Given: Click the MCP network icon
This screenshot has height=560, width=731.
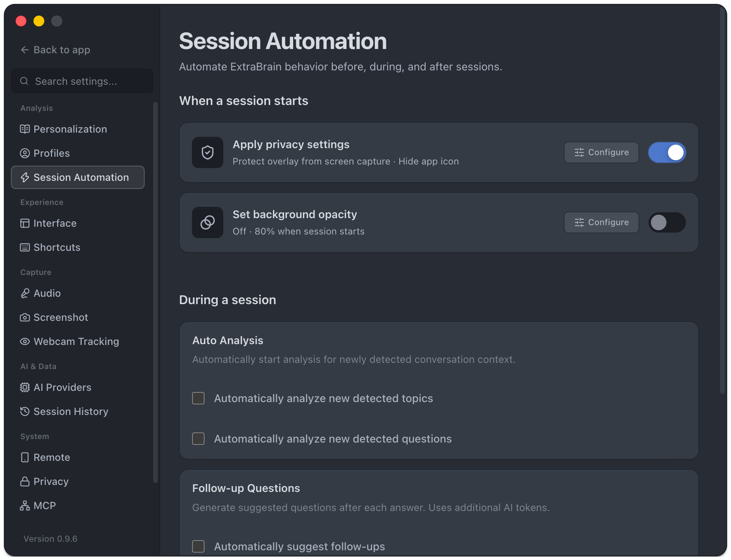Looking at the screenshot, I should coord(25,506).
